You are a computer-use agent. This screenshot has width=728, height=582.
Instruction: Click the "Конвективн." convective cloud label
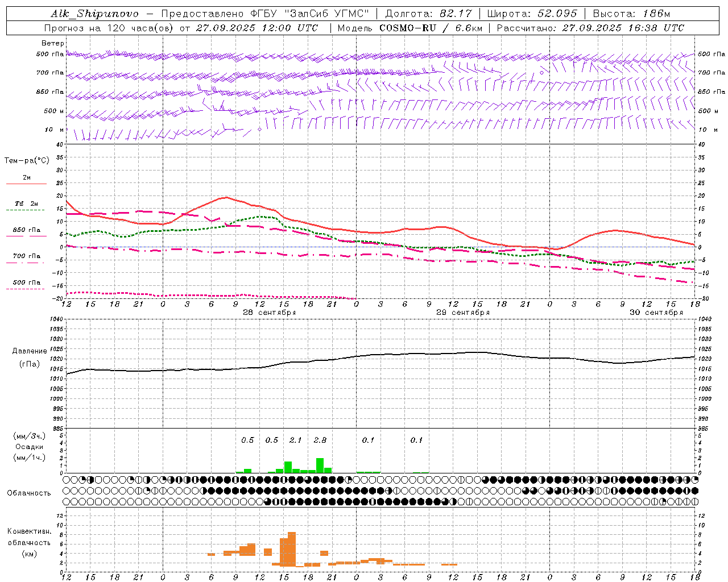(29, 531)
